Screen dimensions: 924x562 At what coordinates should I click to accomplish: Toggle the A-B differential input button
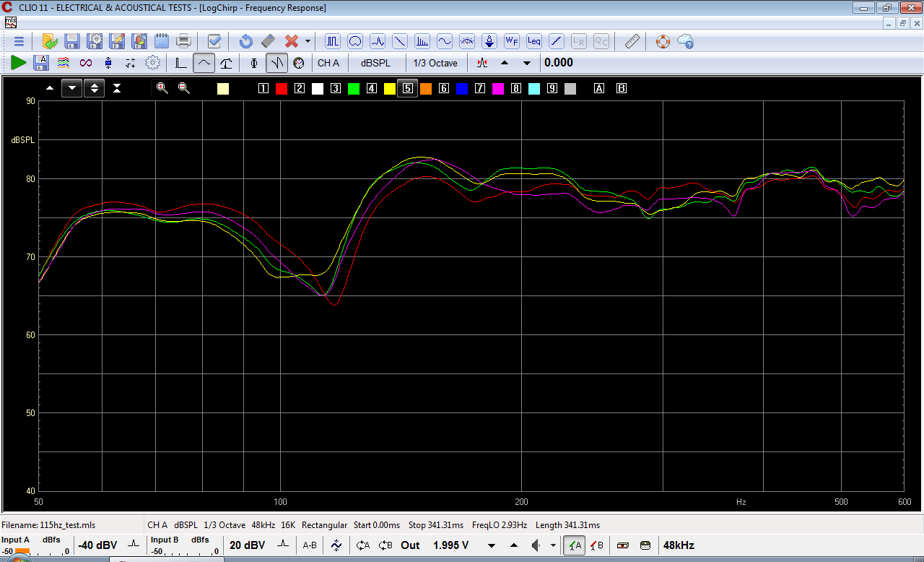pos(310,545)
